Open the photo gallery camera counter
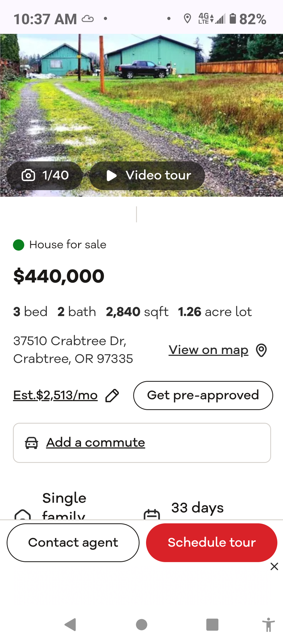This screenshot has height=644, width=283. pyautogui.click(x=44, y=175)
